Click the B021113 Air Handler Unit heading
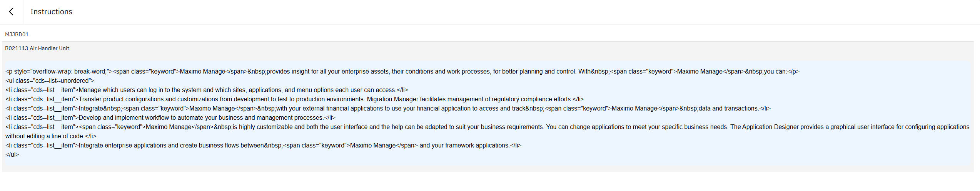Screen dimensions: 980x191 [x=37, y=49]
